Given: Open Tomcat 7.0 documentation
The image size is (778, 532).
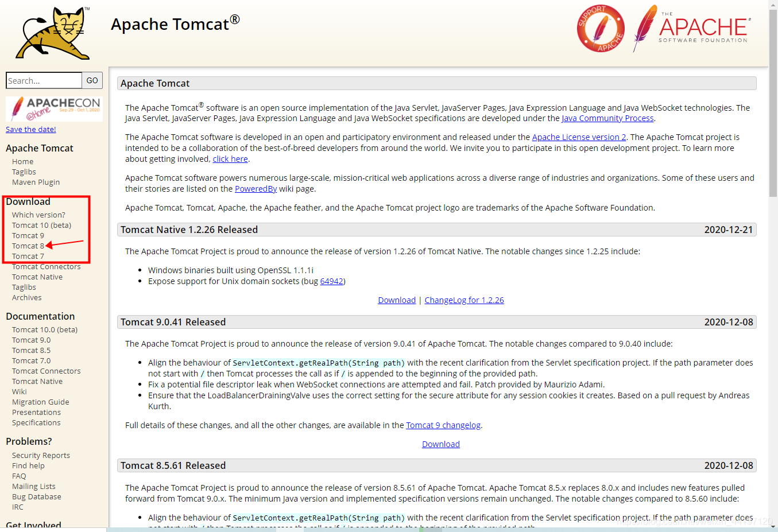Looking at the screenshot, I should pos(32,361).
